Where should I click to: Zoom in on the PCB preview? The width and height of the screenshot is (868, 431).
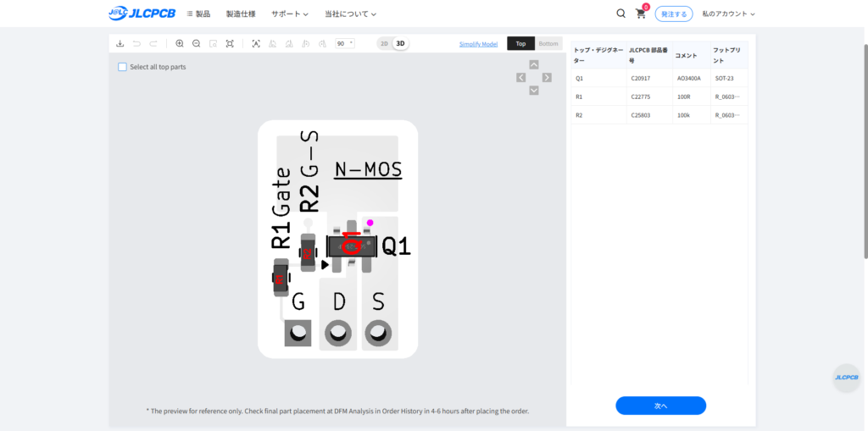[x=180, y=43]
